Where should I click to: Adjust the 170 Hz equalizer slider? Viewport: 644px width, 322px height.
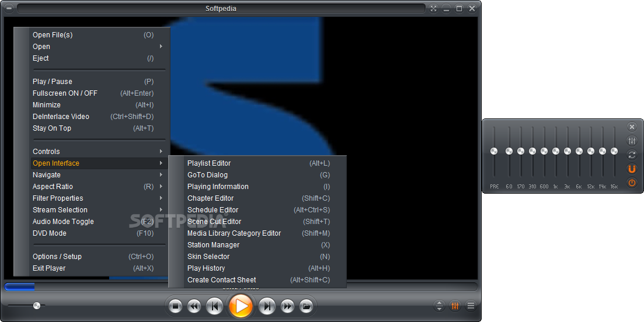[x=521, y=151]
